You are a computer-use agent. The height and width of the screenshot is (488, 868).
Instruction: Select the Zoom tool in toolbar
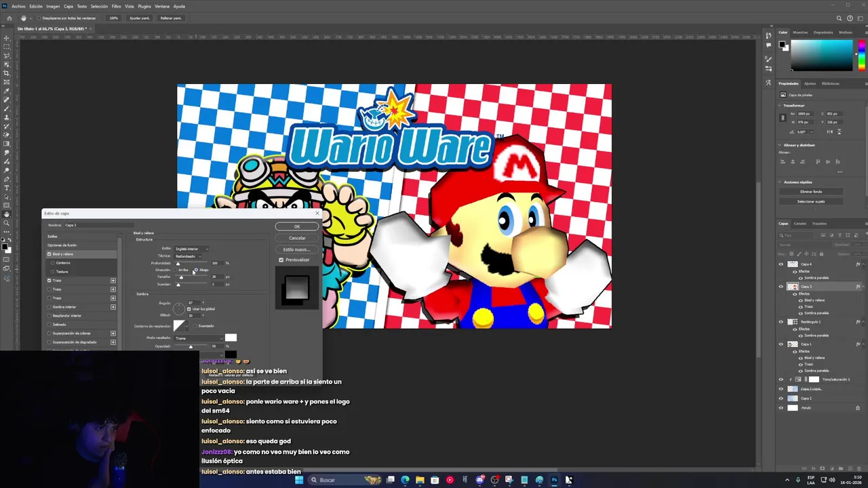pos(7,223)
